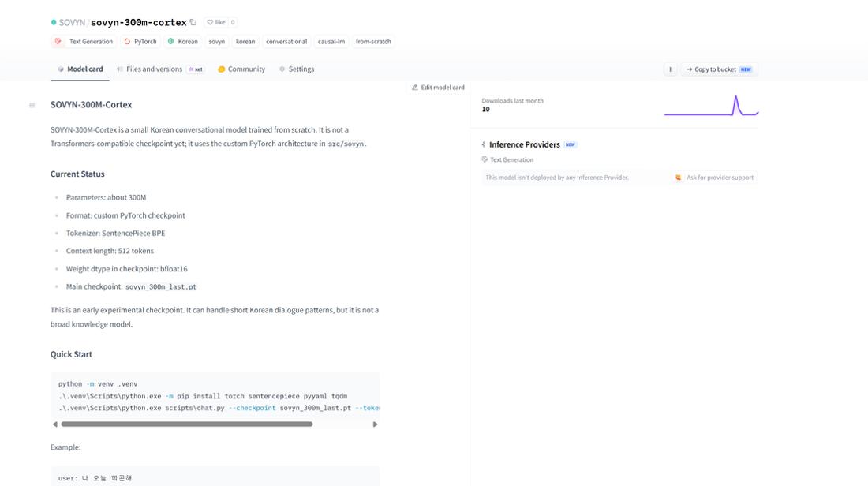Click 'Format: custom PyTorch checkpoint' item
The height and width of the screenshot is (486, 868).
[125, 215]
